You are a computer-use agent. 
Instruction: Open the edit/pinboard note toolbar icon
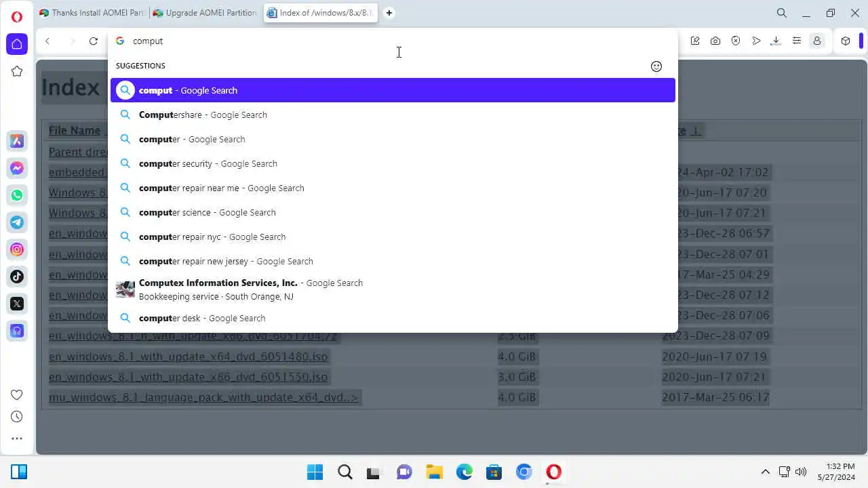pyautogui.click(x=695, y=41)
